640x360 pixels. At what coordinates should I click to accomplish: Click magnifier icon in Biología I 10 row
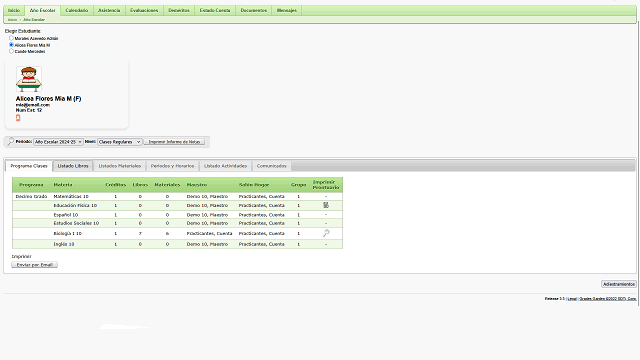click(x=326, y=233)
